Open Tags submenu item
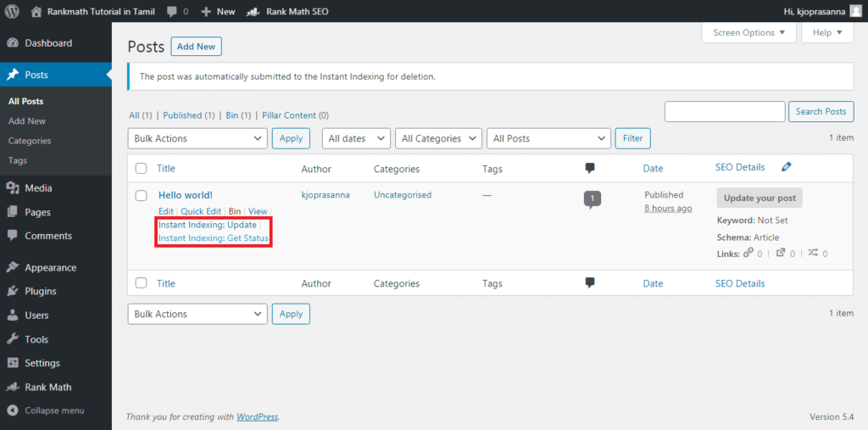 click(18, 160)
